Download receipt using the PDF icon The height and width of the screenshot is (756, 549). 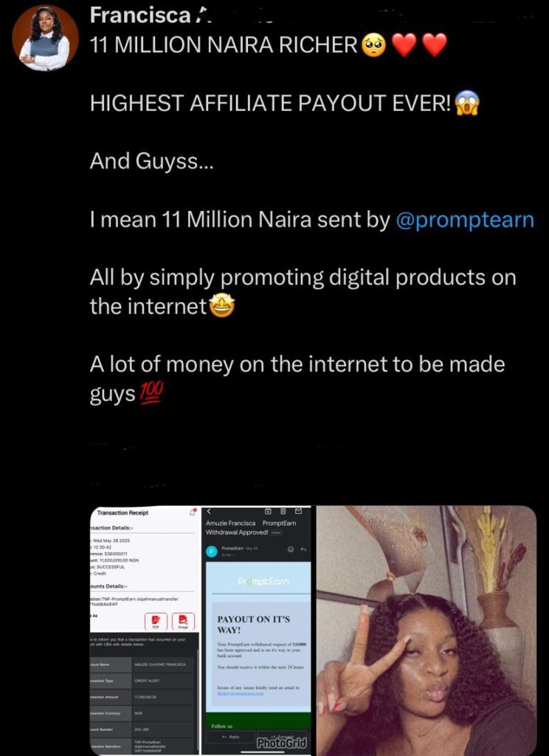[156, 622]
